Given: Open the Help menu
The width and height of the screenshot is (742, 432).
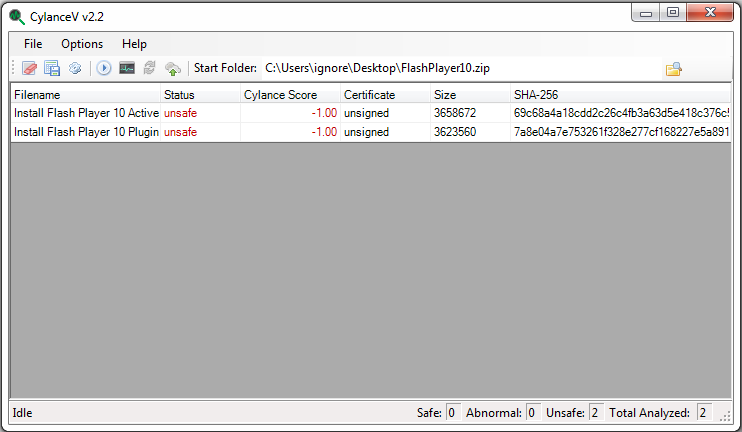Looking at the screenshot, I should [134, 44].
